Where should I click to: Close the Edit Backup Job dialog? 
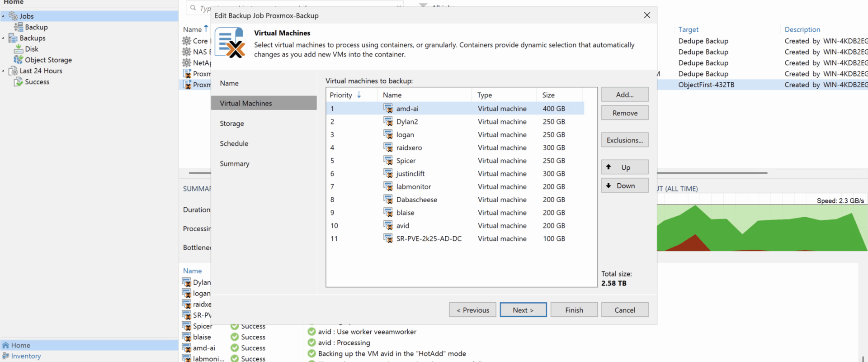click(647, 15)
